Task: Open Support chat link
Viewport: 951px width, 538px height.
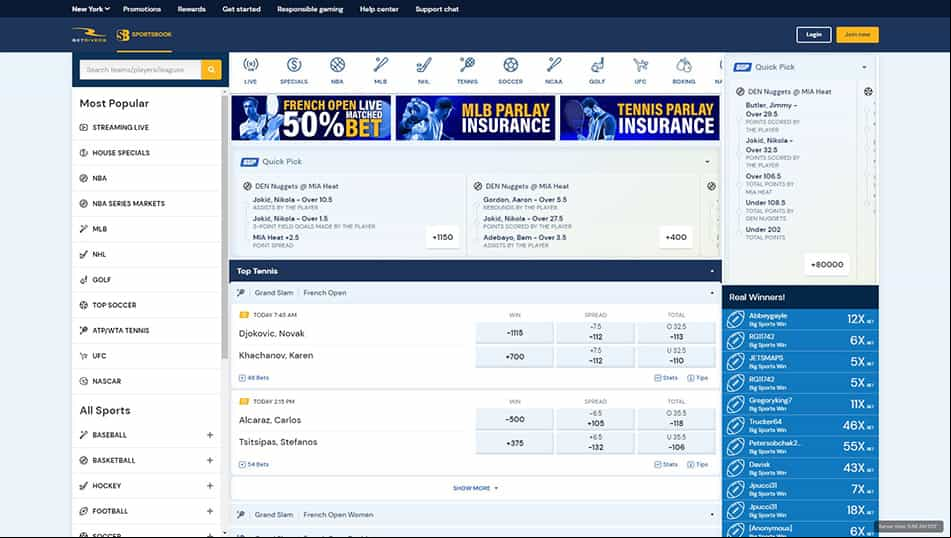Action: pos(437,9)
